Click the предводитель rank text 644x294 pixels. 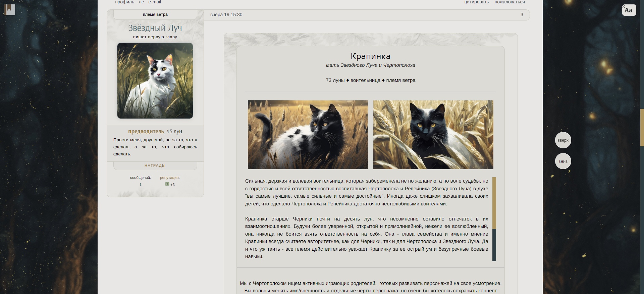click(146, 131)
